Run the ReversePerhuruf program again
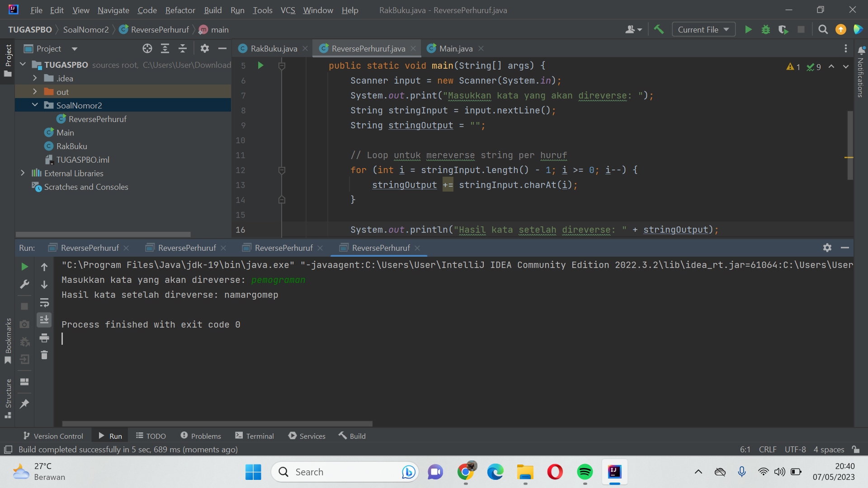Viewport: 868px width, 488px height. (748, 29)
